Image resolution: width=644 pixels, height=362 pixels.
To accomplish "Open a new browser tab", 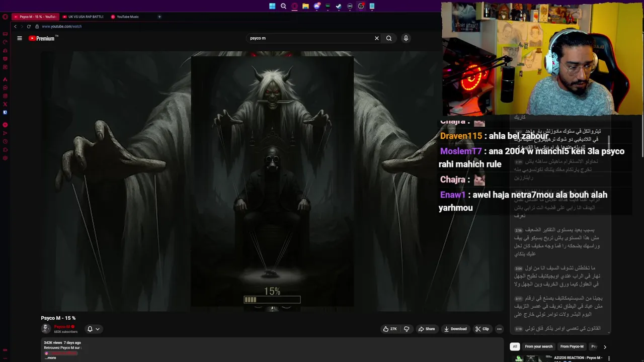I will coord(159,17).
